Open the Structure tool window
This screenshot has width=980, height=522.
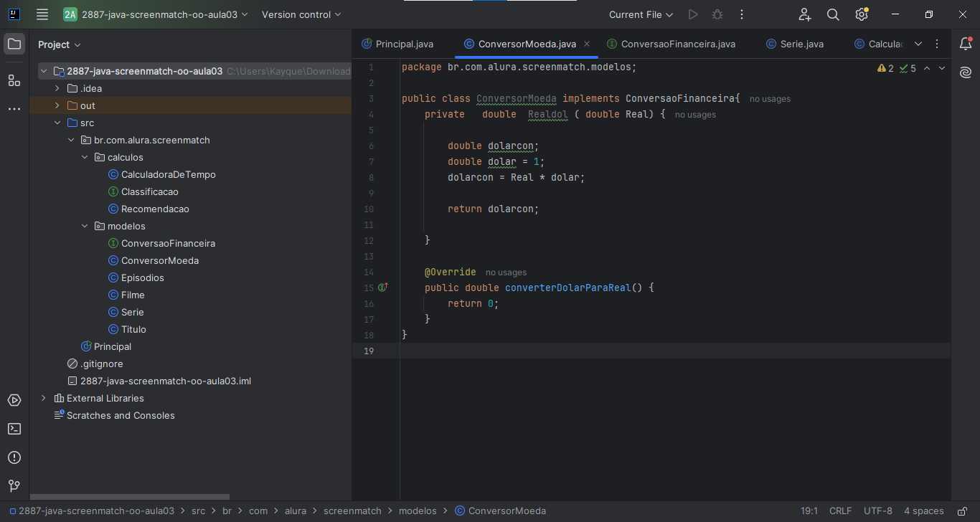[14, 80]
